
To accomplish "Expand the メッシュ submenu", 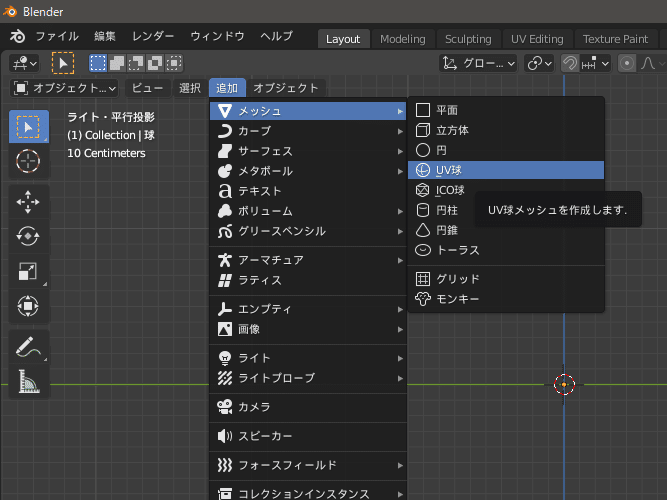I will [308, 111].
